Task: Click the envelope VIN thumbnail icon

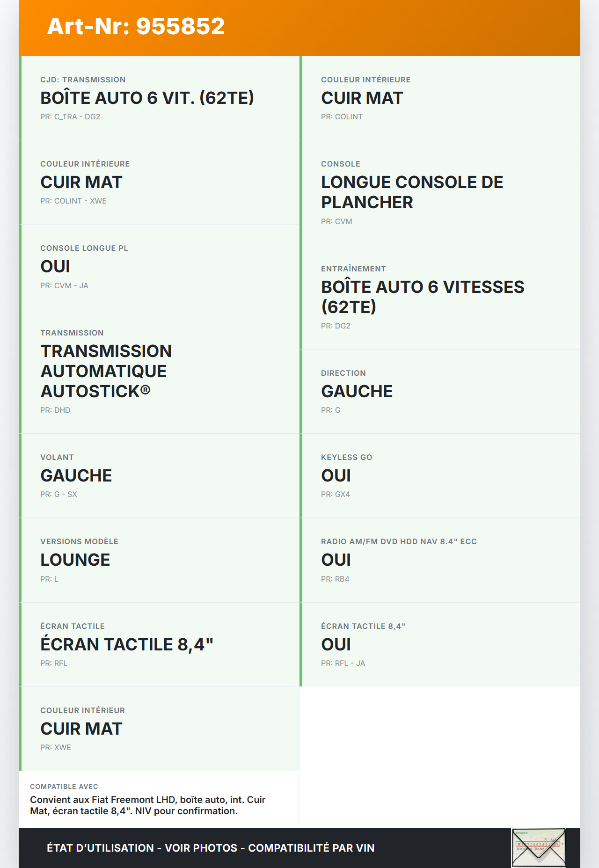Action: click(x=539, y=847)
